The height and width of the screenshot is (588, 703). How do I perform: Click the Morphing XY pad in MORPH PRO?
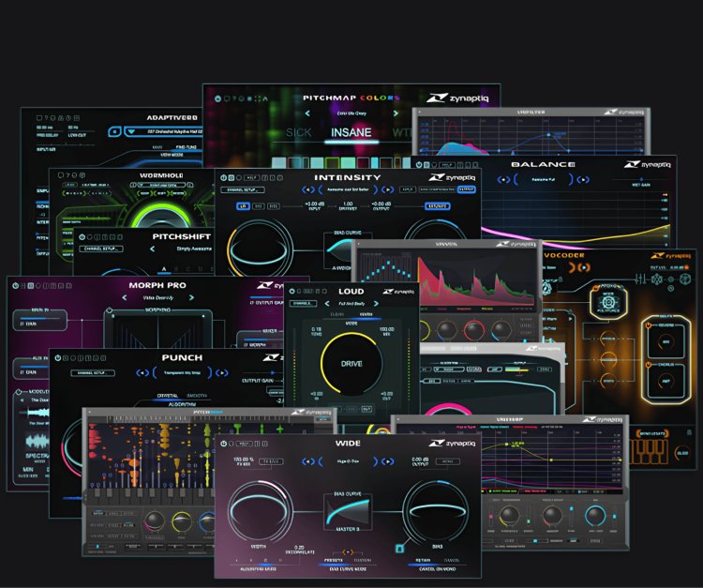pyautogui.click(x=157, y=330)
